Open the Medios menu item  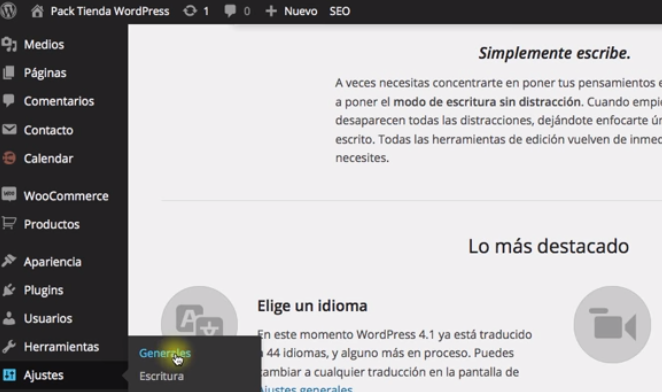[44, 44]
